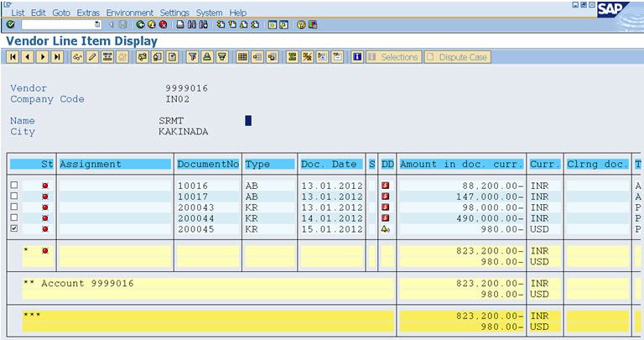Click the DocumentNo column header
644x340 pixels.
208,164
